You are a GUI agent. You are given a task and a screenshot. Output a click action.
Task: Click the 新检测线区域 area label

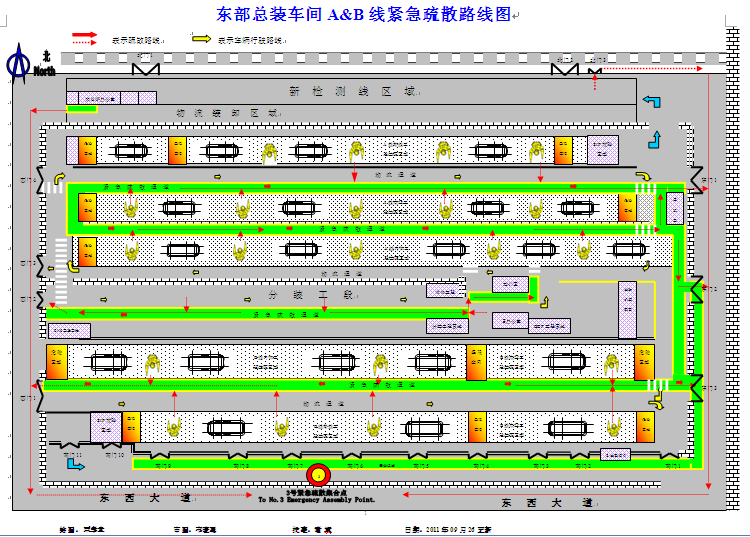coord(353,91)
